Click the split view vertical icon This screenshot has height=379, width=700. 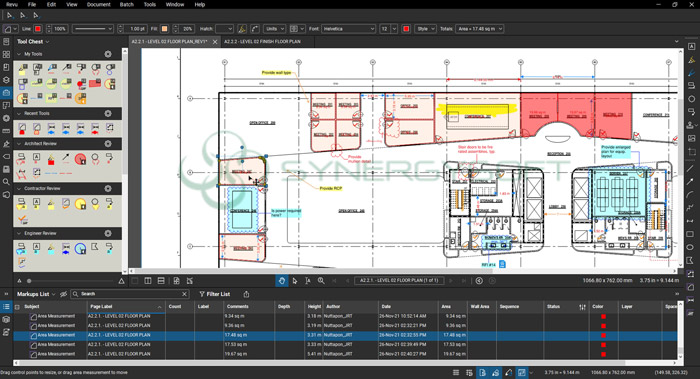pos(148,281)
